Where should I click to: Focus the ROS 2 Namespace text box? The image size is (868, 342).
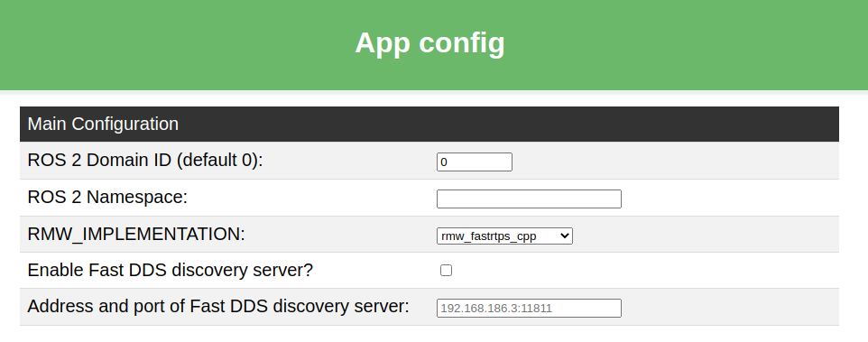(529, 199)
